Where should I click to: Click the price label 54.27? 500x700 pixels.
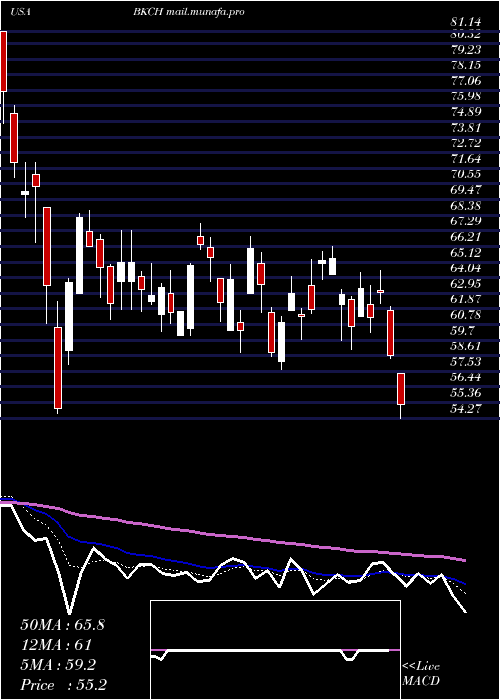tap(467, 409)
